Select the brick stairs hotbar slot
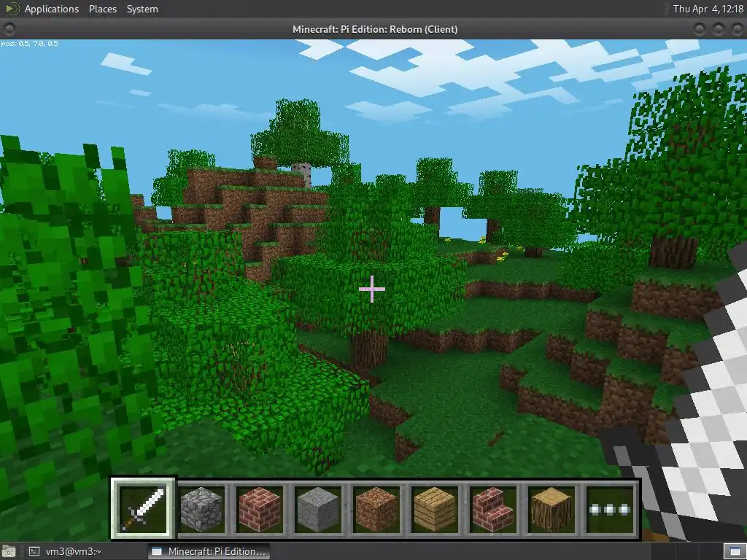The width and height of the screenshot is (747, 560). click(492, 508)
